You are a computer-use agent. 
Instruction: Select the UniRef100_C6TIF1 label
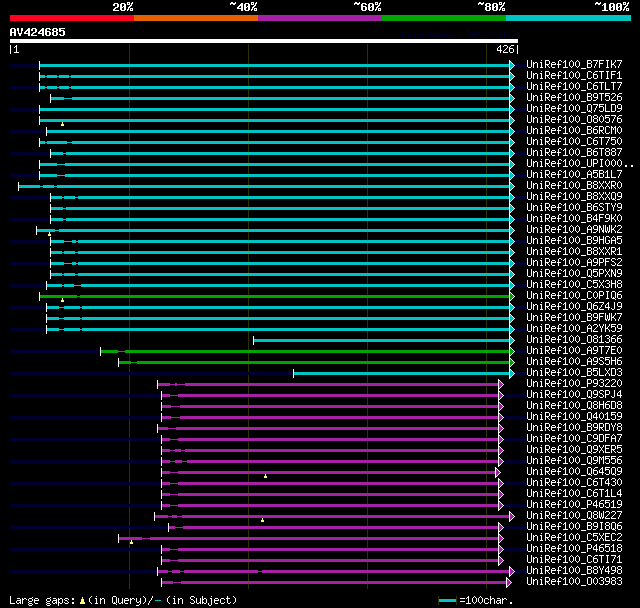[x=574, y=75]
